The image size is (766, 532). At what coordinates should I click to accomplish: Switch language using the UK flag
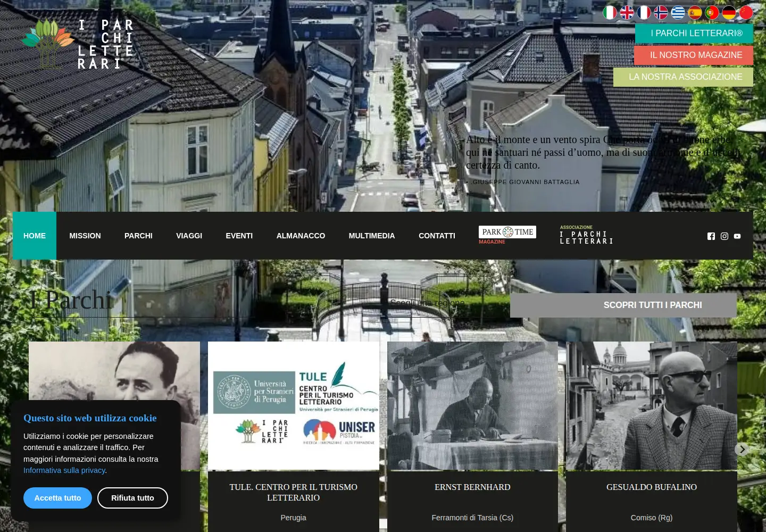point(627,12)
